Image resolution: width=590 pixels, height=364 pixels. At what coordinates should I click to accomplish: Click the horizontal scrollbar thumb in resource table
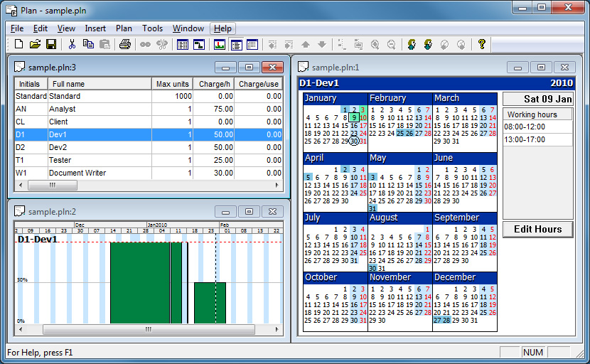53,186
